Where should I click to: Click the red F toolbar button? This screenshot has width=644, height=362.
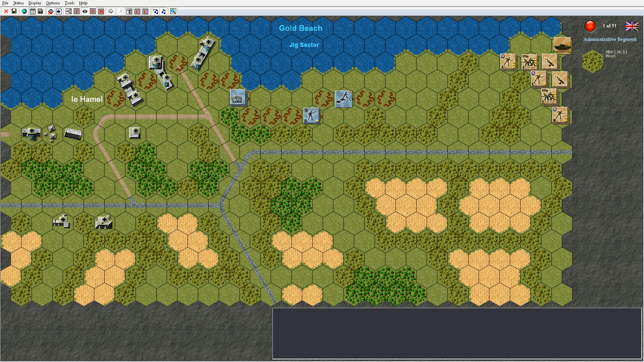coord(77,11)
